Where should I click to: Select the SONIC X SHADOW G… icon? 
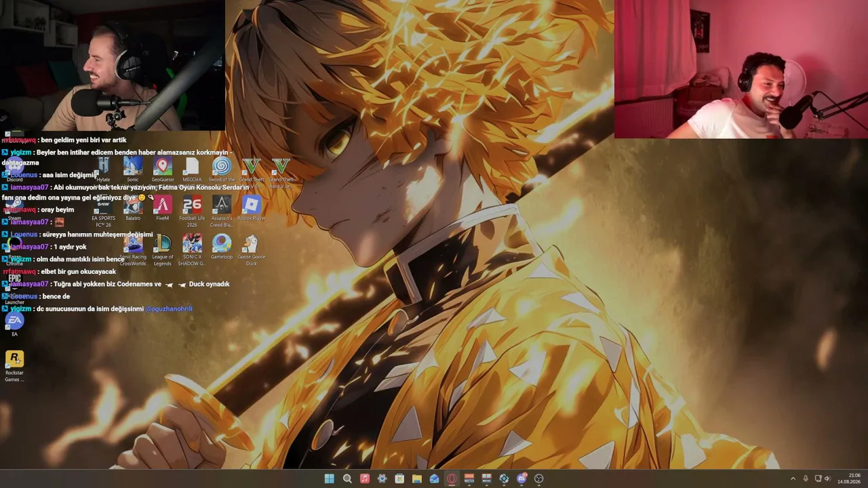192,249
